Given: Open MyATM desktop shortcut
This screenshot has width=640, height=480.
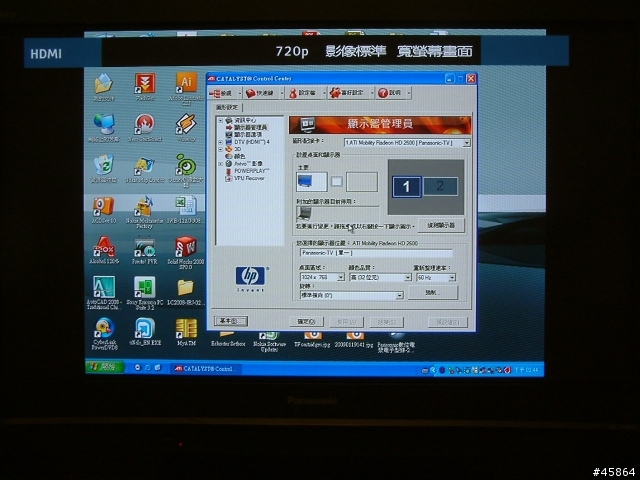Looking at the screenshot, I should pos(186,329).
